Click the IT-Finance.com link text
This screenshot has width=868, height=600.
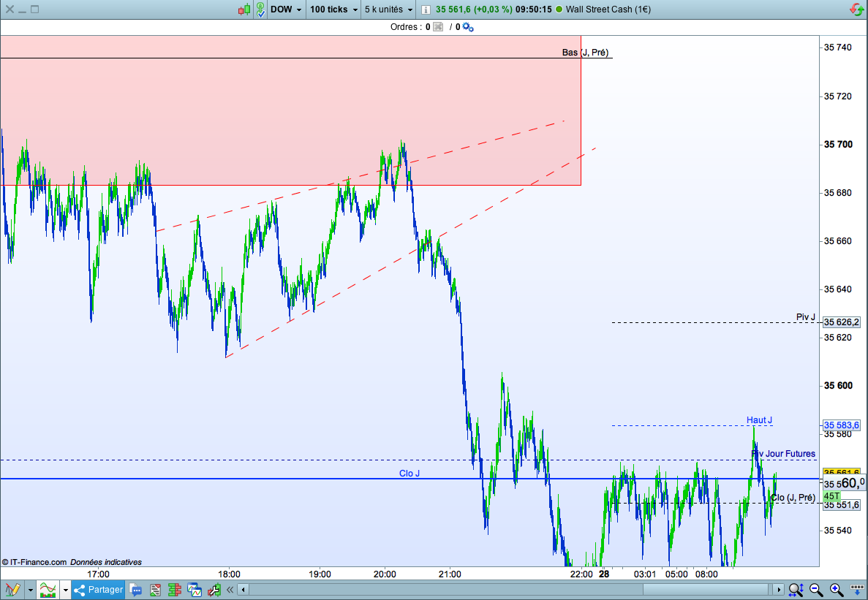coord(38,563)
